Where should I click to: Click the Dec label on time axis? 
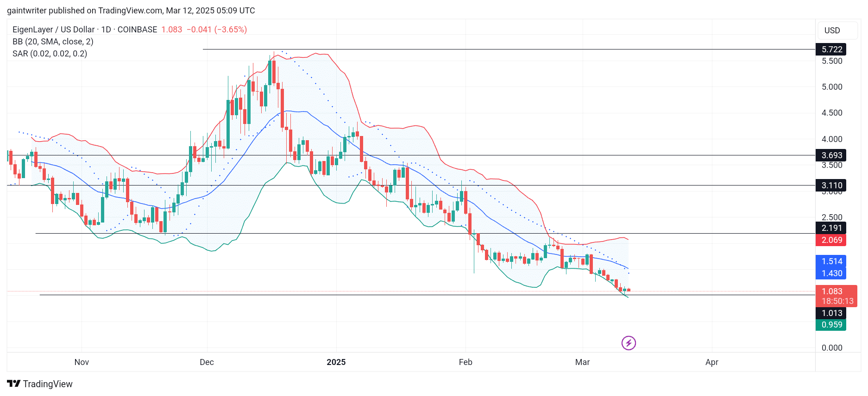(207, 362)
